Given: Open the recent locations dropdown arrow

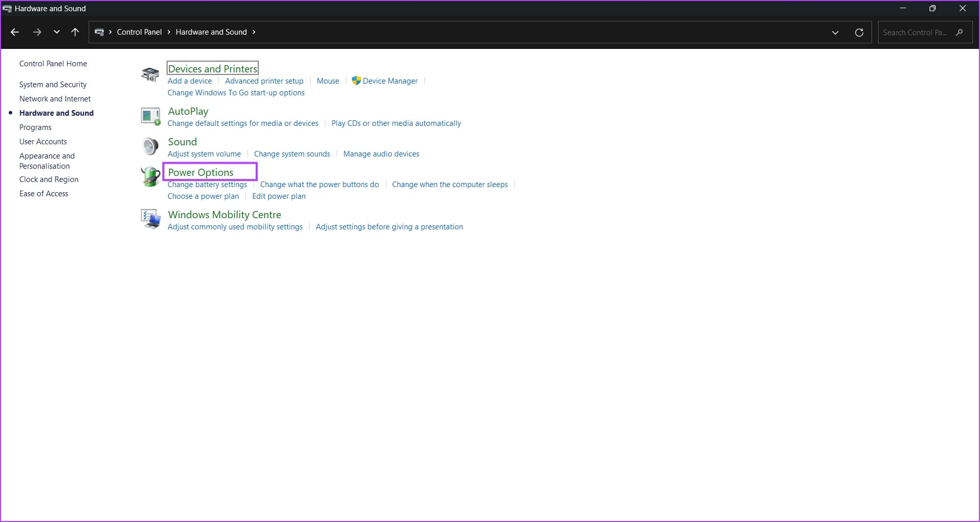Looking at the screenshot, I should point(57,32).
